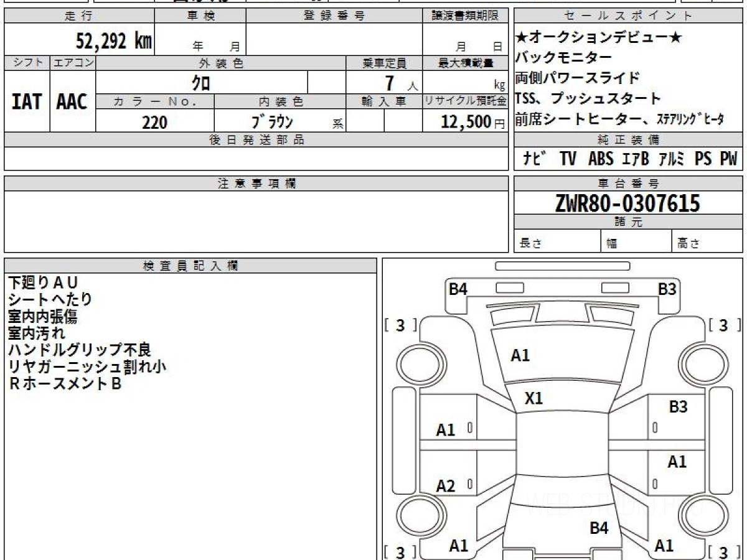Click the セールスポイント section header
This screenshot has height=560, width=747.
(x=628, y=17)
